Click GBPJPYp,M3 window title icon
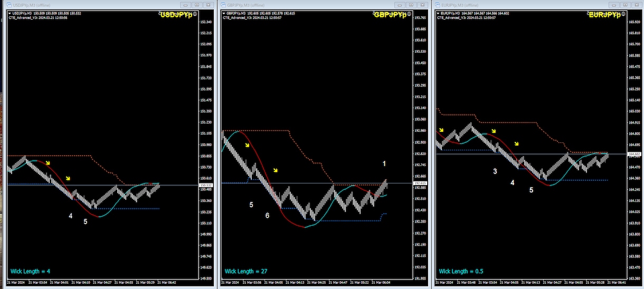Viewport: 644px width, 289px height. (x=223, y=5)
